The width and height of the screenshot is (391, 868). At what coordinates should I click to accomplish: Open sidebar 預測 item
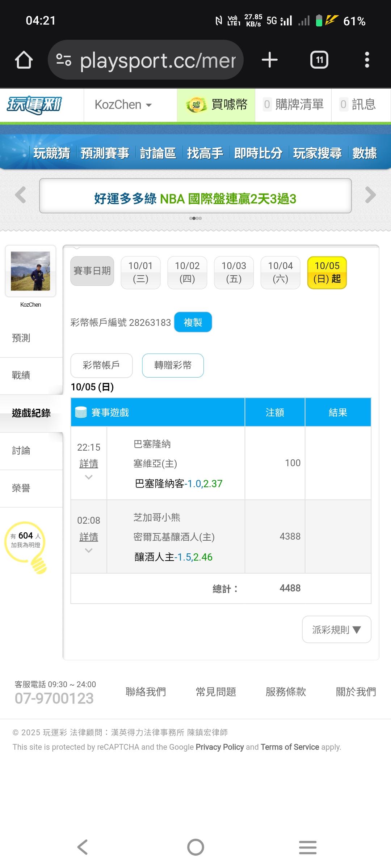click(x=31, y=338)
